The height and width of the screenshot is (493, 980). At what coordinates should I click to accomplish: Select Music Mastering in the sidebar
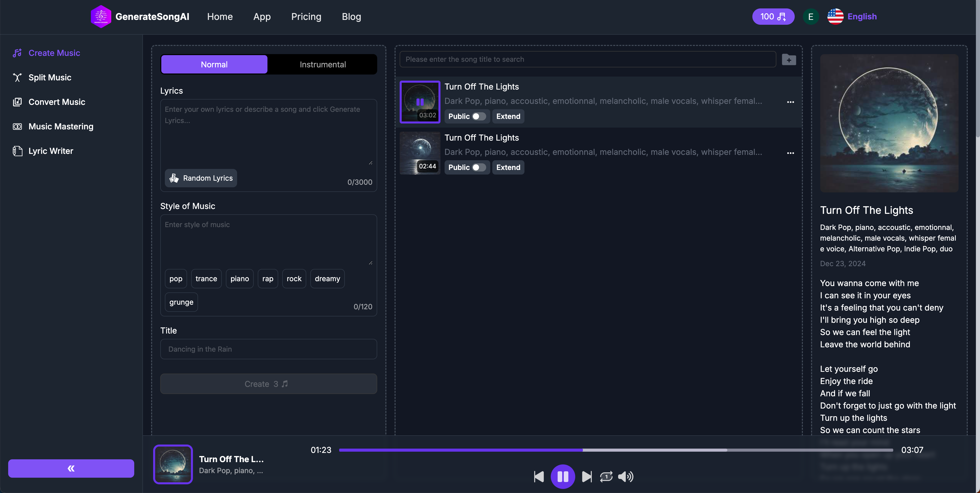pos(61,126)
